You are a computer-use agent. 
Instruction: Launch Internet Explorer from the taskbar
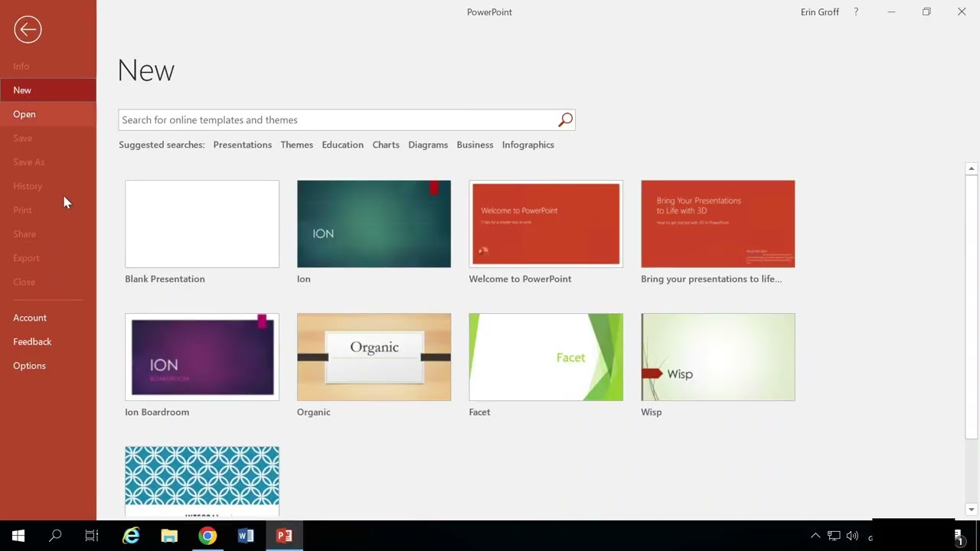click(131, 536)
